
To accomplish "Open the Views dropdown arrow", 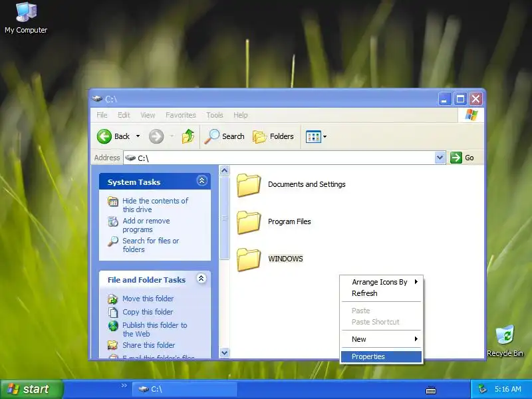I will coord(325,137).
